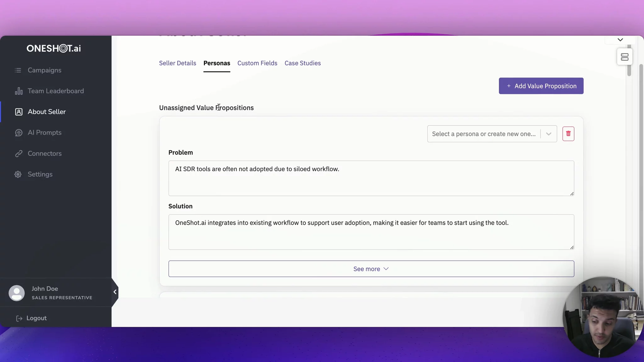Collapse the sidebar with arrow toggle

pyautogui.click(x=115, y=292)
